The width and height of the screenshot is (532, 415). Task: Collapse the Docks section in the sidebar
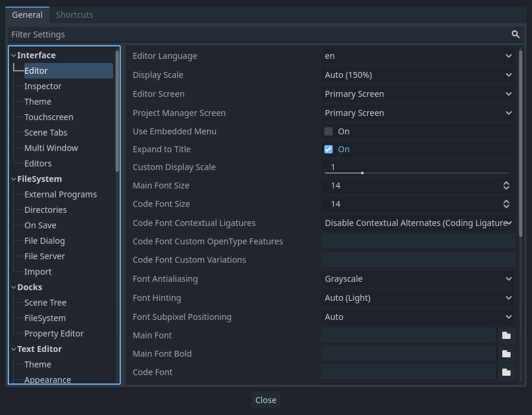[13, 287]
